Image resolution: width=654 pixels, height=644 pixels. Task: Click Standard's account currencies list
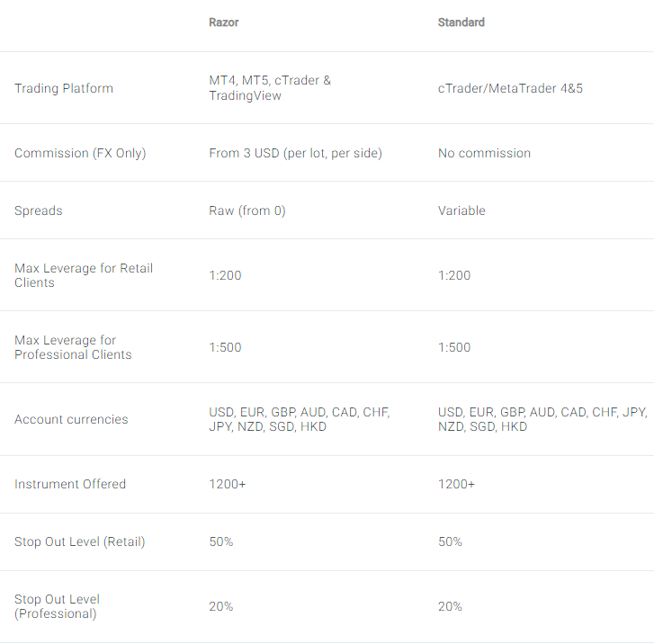(542, 419)
